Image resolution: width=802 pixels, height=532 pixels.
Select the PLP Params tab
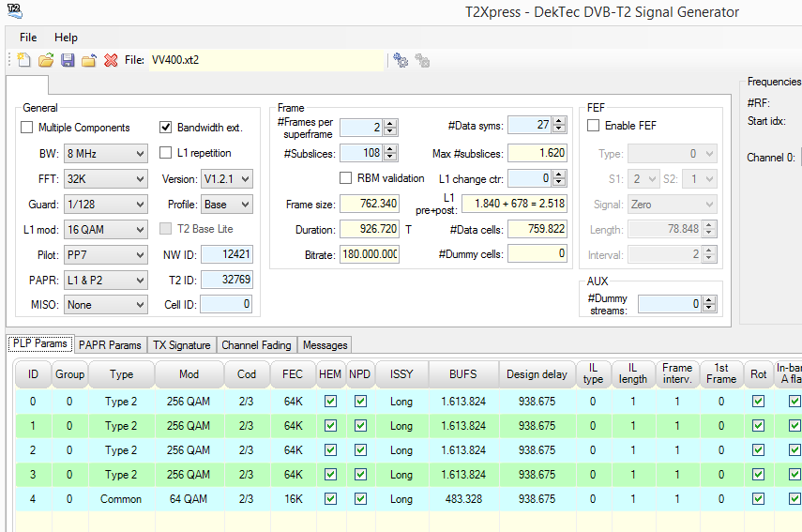click(40, 343)
